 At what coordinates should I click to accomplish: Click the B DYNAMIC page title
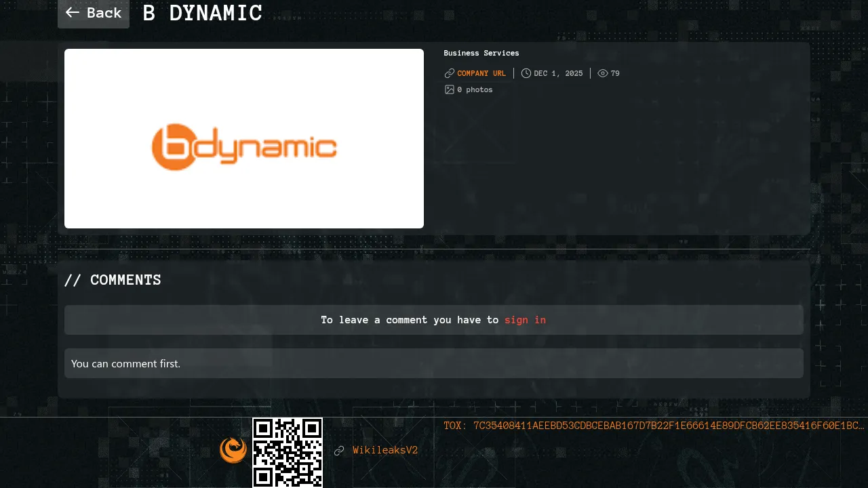(x=202, y=13)
